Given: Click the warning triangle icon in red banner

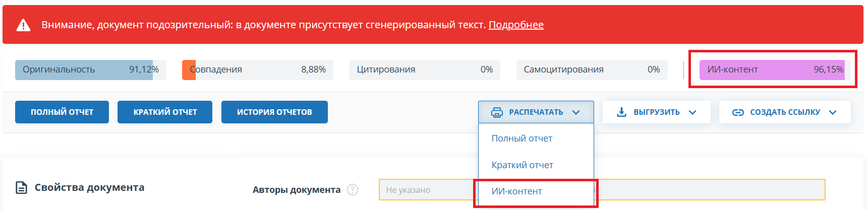Looking at the screenshot, I should (x=23, y=25).
